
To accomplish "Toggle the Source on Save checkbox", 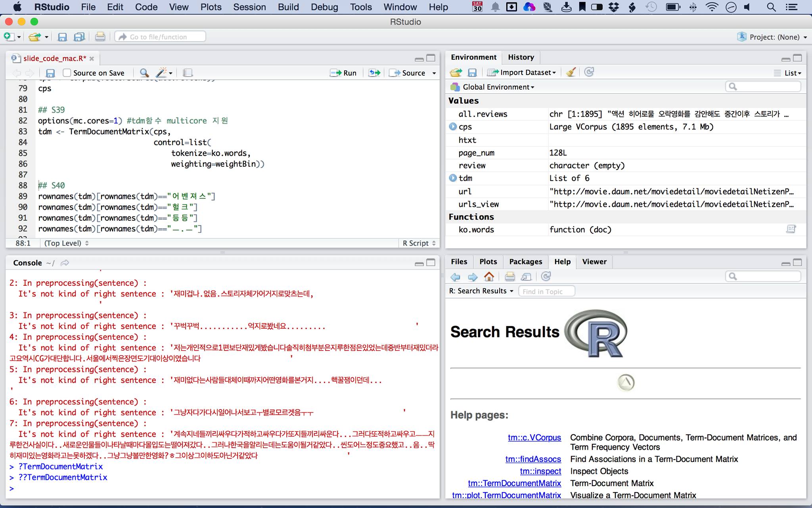I will 67,73.
